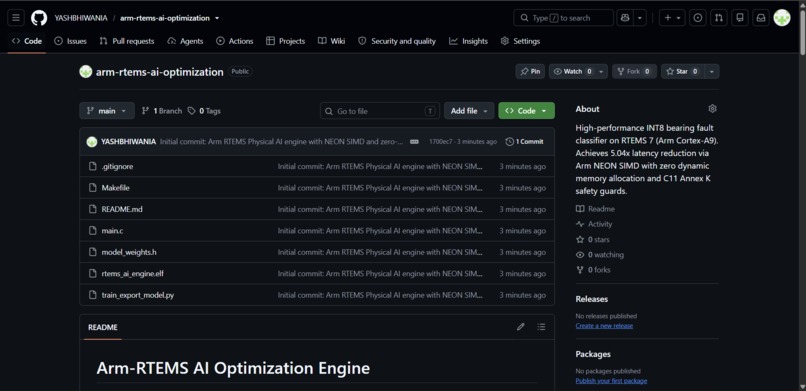This screenshot has width=806, height=391.
Task: Expand the Add file dropdown
Action: point(469,111)
